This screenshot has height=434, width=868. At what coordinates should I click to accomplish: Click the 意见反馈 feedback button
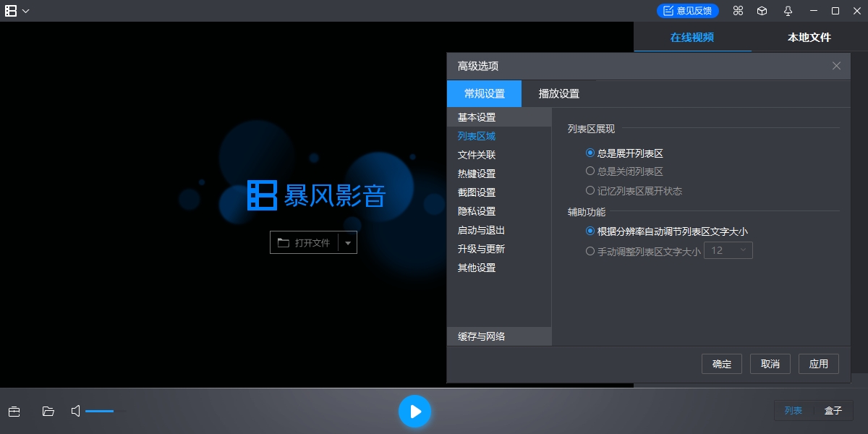click(x=688, y=11)
